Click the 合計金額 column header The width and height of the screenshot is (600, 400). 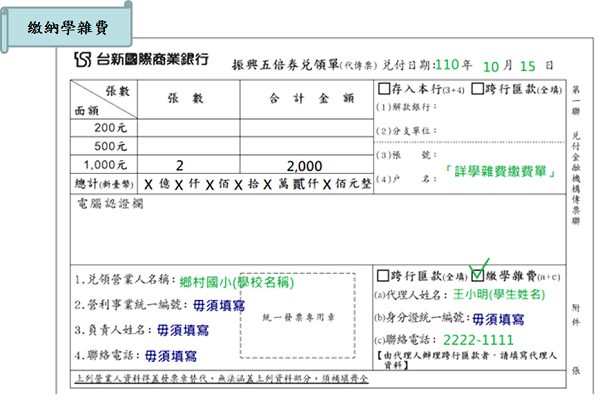pos(311,99)
